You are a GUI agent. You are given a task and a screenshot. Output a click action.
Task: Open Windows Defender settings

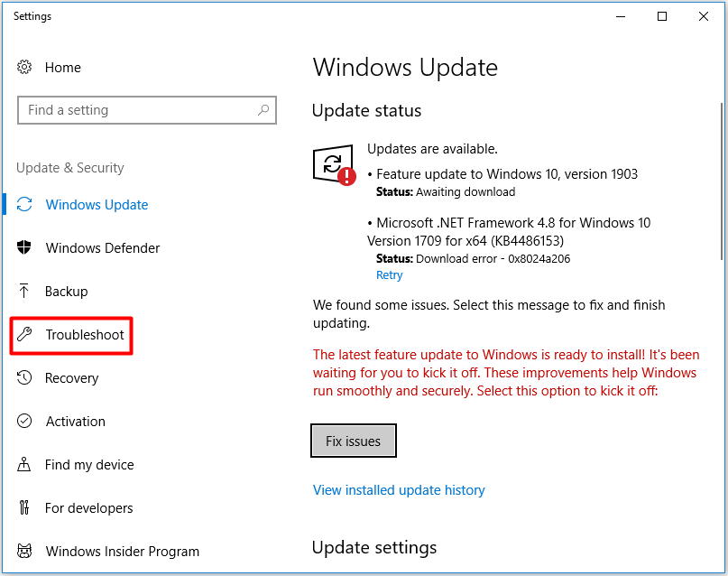coord(103,247)
